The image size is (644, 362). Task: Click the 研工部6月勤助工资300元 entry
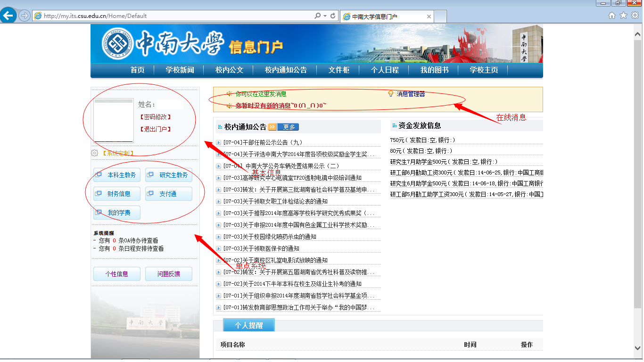pos(466,173)
